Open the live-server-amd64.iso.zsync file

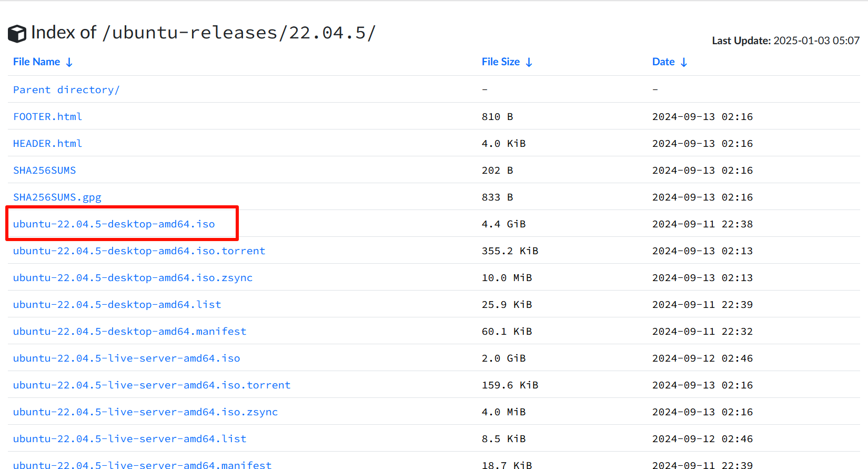click(146, 412)
